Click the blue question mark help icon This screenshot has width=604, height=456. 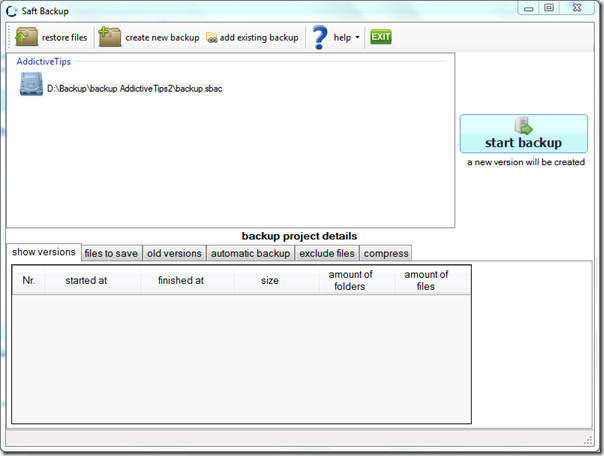tap(319, 37)
